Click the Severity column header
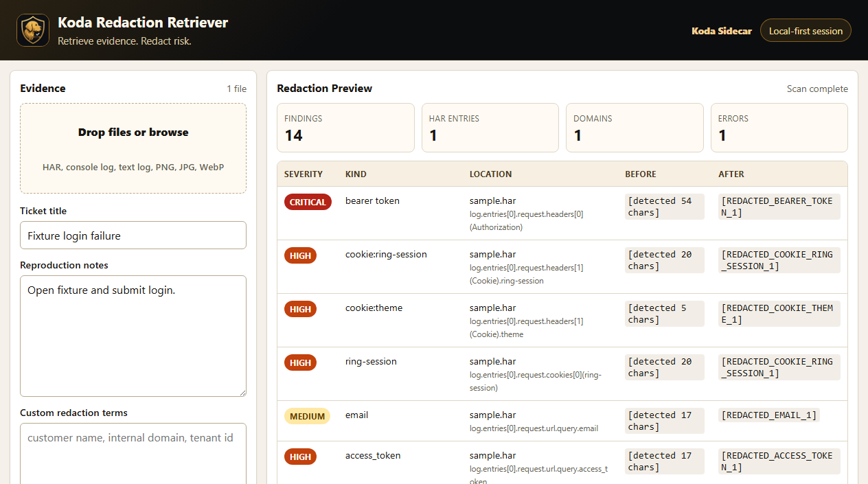This screenshot has height=484, width=868. (x=304, y=174)
